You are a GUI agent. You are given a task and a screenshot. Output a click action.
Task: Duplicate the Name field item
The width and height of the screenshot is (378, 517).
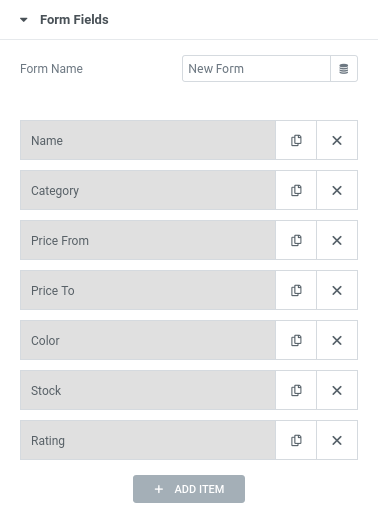[x=296, y=140]
